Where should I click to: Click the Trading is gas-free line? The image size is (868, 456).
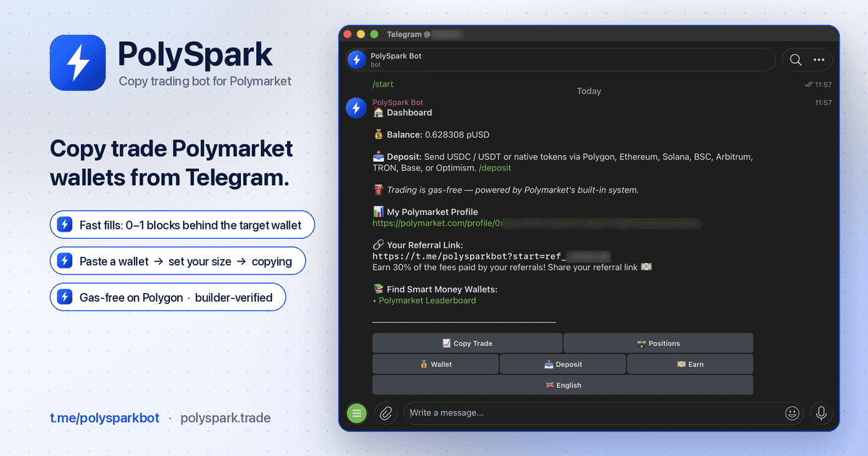[506, 190]
